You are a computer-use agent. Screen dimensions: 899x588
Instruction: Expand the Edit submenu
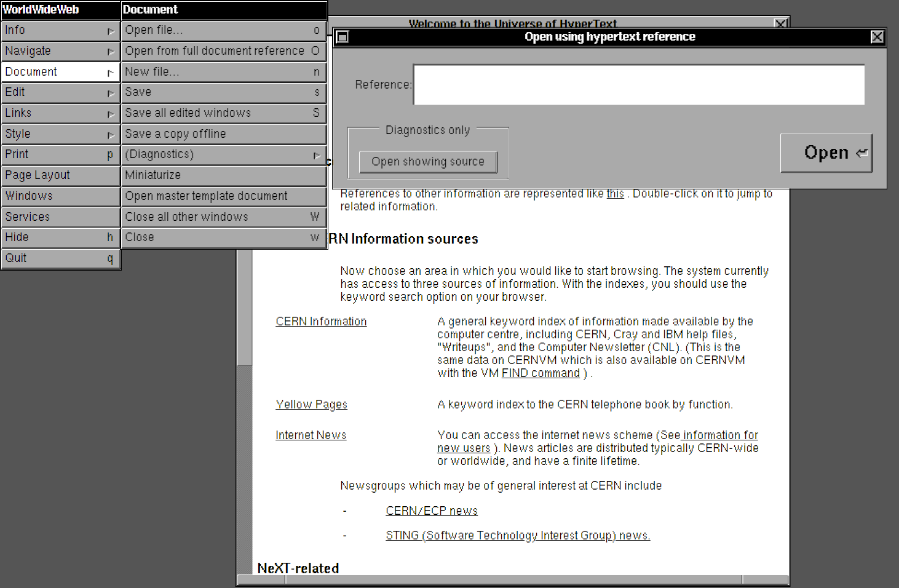tap(60, 92)
